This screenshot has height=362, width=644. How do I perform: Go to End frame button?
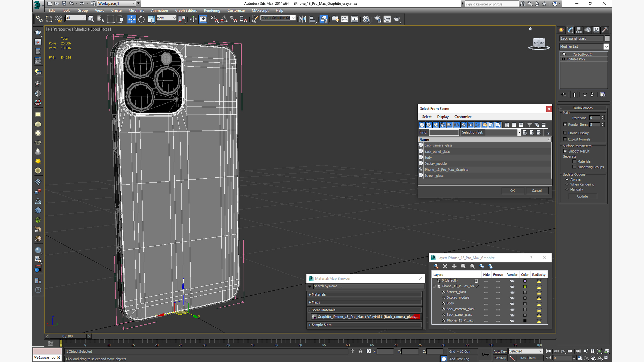click(578, 351)
